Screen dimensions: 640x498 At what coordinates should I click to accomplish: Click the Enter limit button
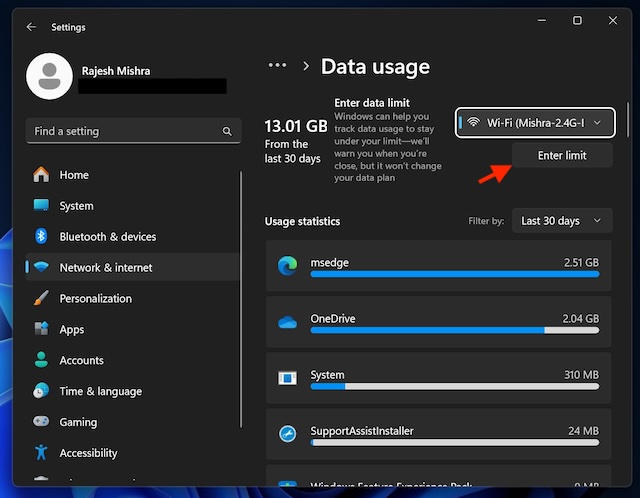coord(562,155)
